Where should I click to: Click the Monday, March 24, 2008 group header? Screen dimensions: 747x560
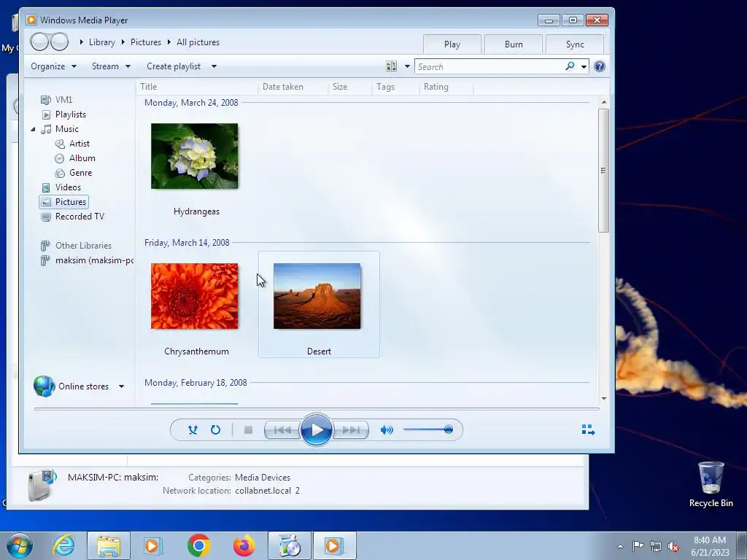[191, 103]
